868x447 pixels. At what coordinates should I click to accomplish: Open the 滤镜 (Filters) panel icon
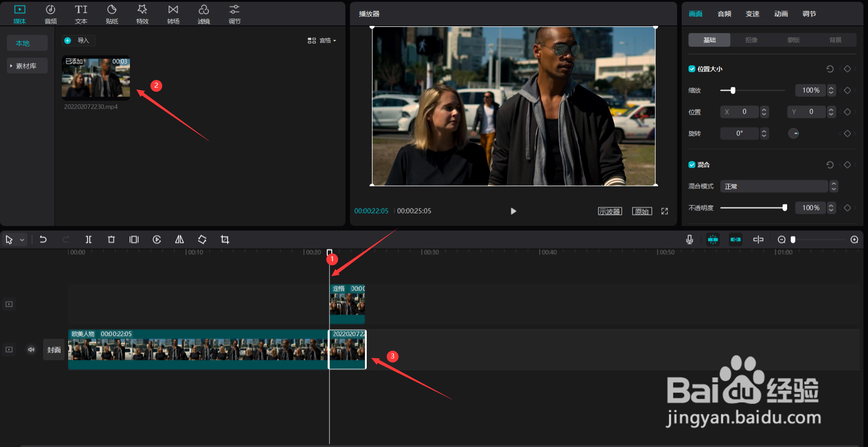point(204,14)
